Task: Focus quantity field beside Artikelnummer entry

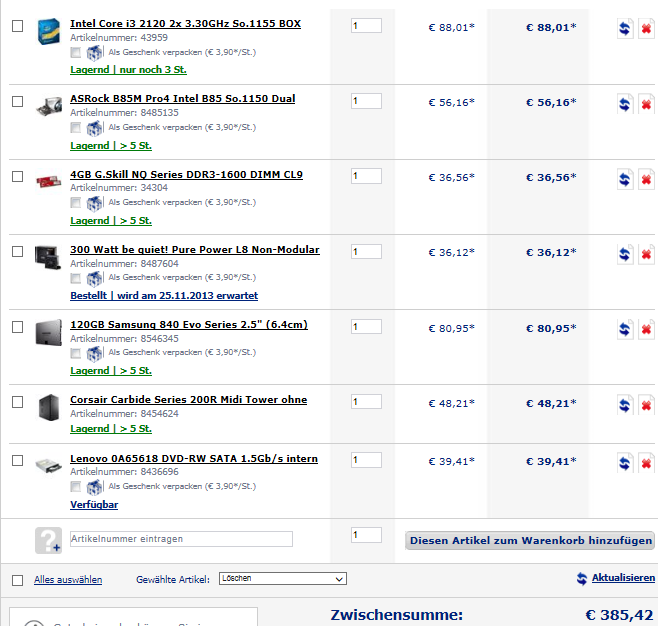Action: [366, 535]
